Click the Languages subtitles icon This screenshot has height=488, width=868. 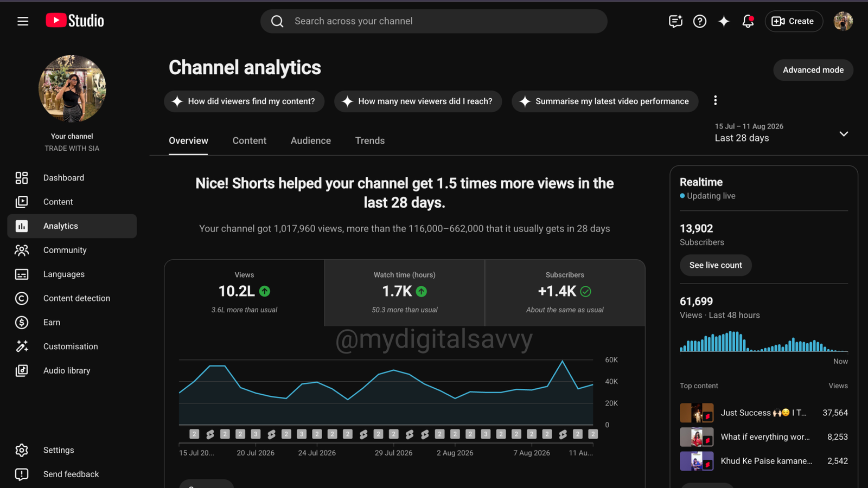click(22, 274)
